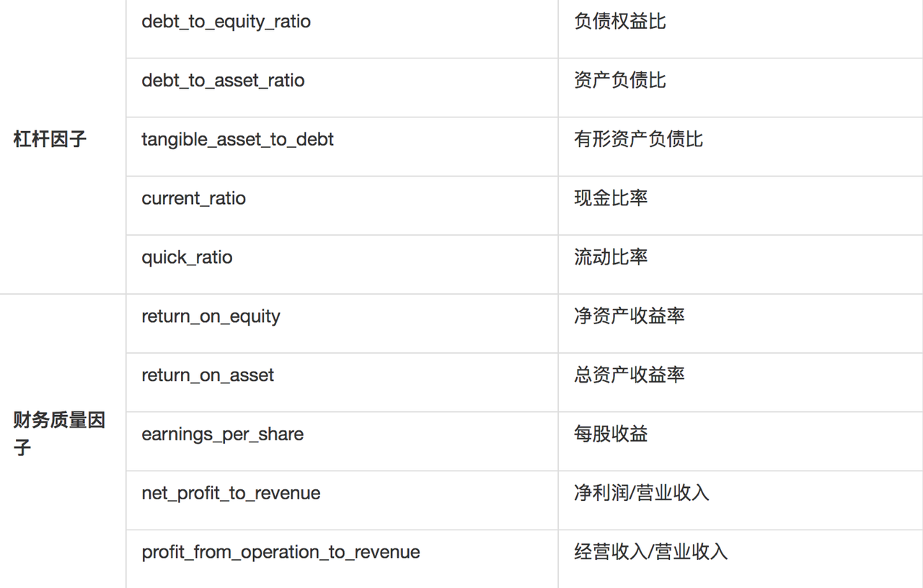The height and width of the screenshot is (588, 923).
Task: Click the 杠杆因子 category header
Action: [x=50, y=139]
